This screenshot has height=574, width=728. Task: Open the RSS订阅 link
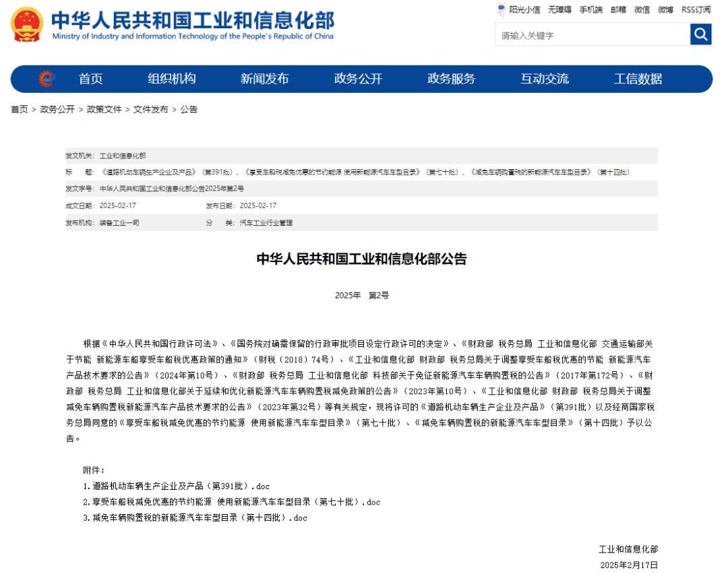tap(696, 9)
